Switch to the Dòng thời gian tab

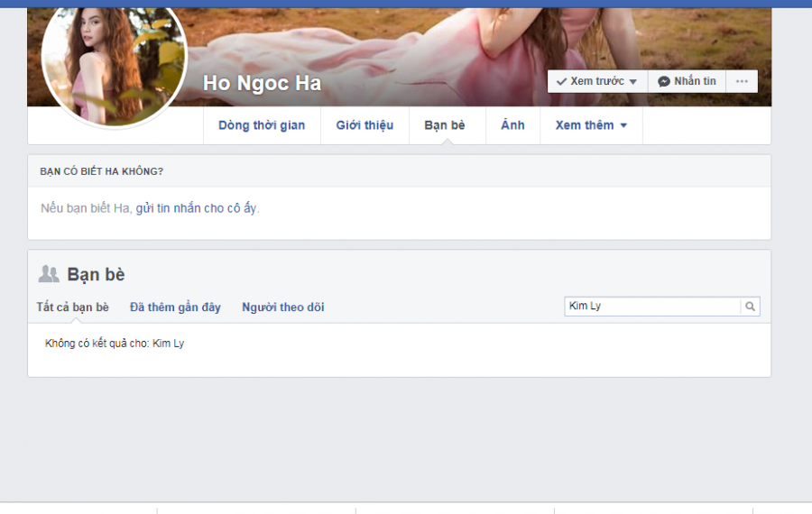(x=262, y=125)
